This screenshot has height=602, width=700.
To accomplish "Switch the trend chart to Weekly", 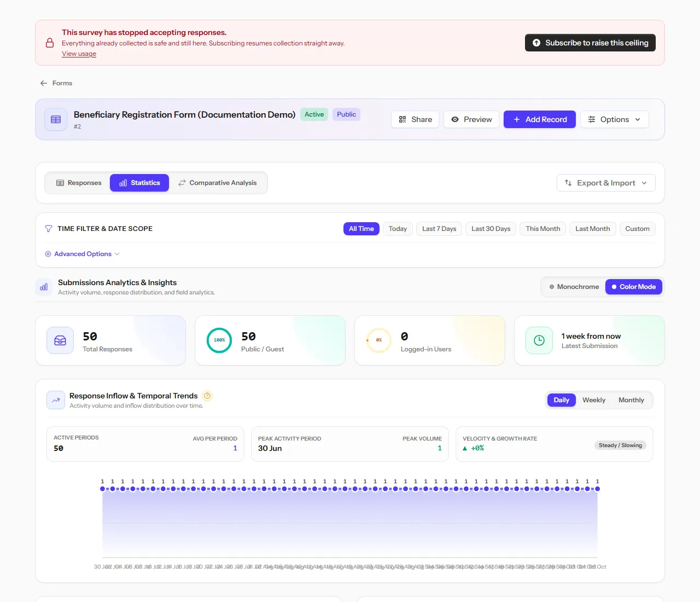I will 594,400.
